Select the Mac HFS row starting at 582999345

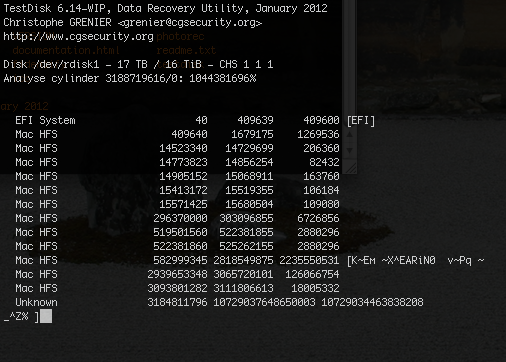pyautogui.click(x=249, y=260)
